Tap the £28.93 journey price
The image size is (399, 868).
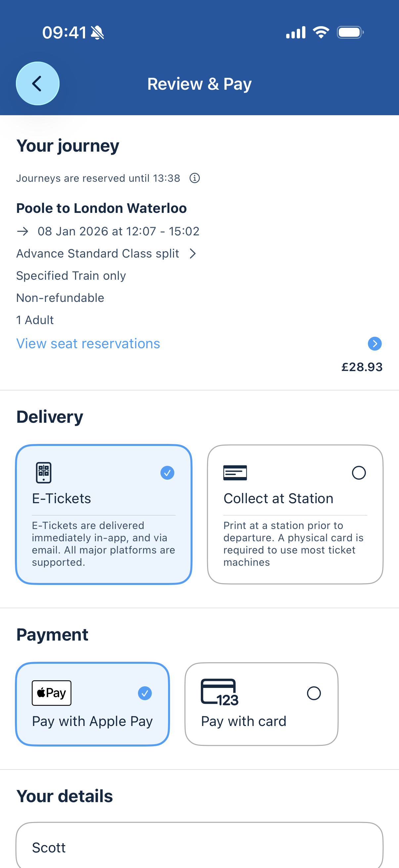(362, 367)
